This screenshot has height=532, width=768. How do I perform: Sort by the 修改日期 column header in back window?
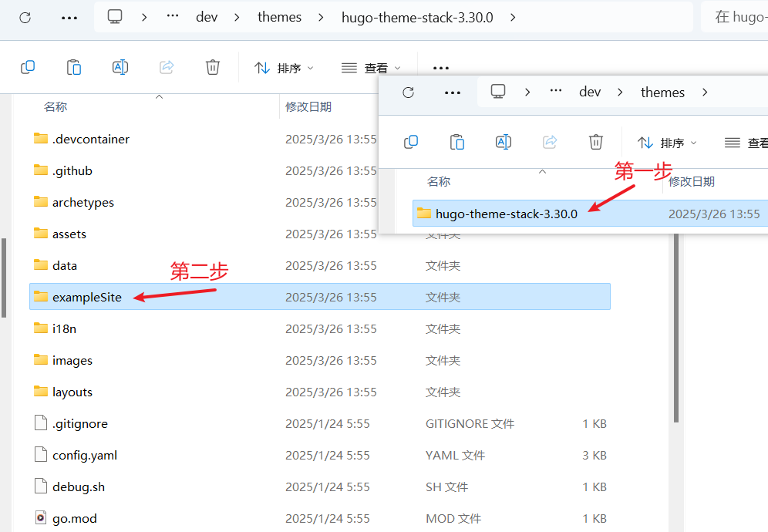click(308, 106)
